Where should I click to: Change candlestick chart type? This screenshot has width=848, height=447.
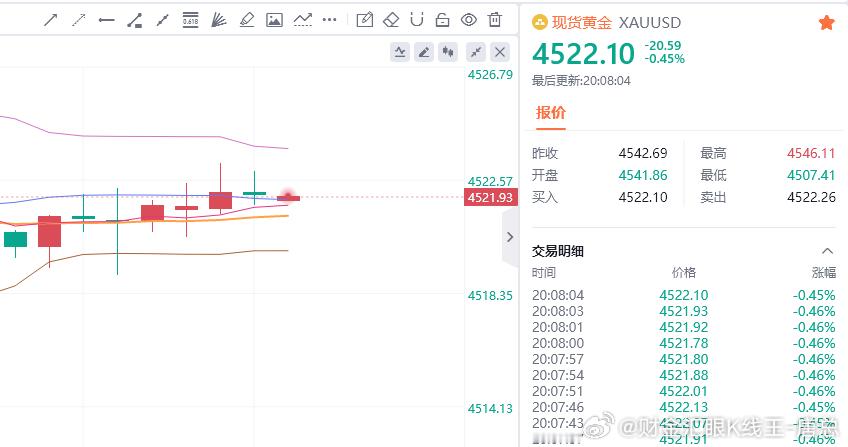click(x=448, y=52)
